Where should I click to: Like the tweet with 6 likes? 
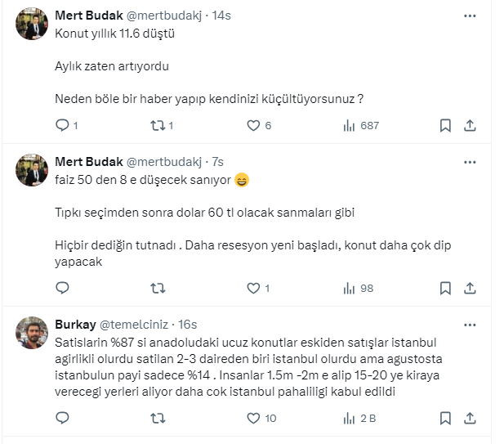pos(253,126)
